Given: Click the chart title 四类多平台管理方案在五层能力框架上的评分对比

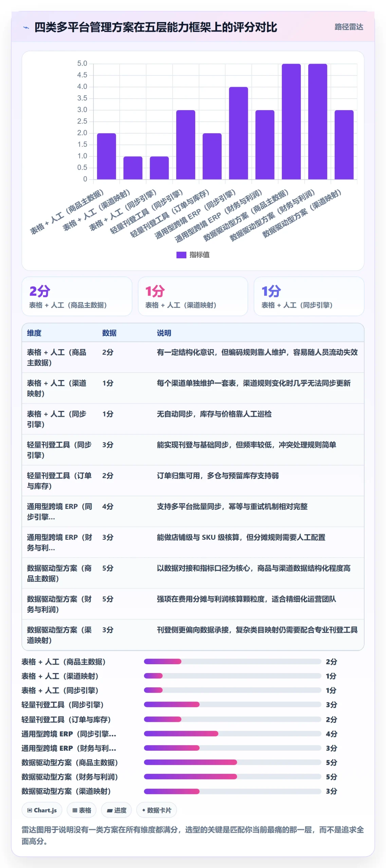Looking at the screenshot, I should (156, 27).
